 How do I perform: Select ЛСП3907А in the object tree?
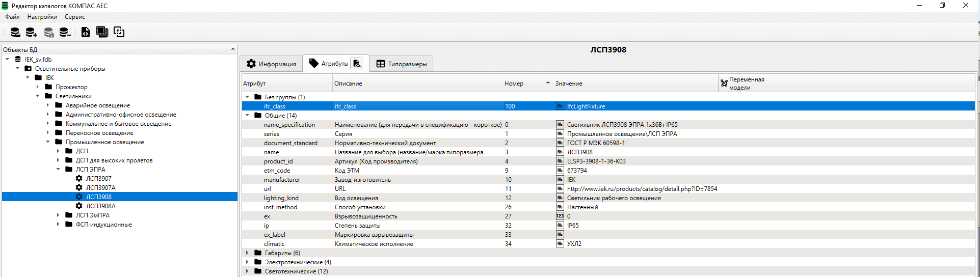pyautogui.click(x=100, y=188)
